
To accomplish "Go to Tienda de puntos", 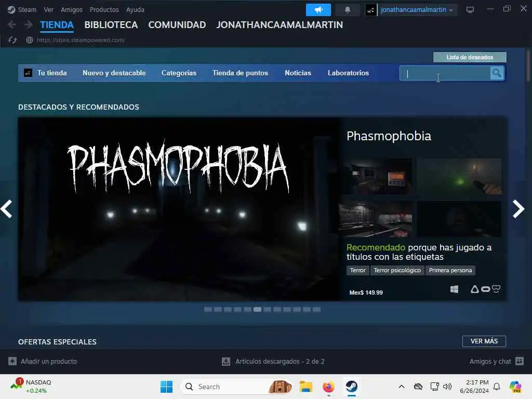I will [240, 73].
